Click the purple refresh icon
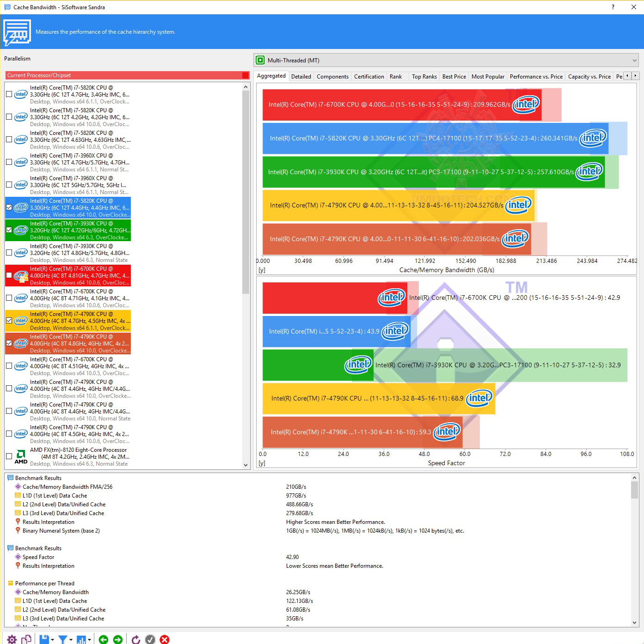644x644 pixels. pos(136,639)
